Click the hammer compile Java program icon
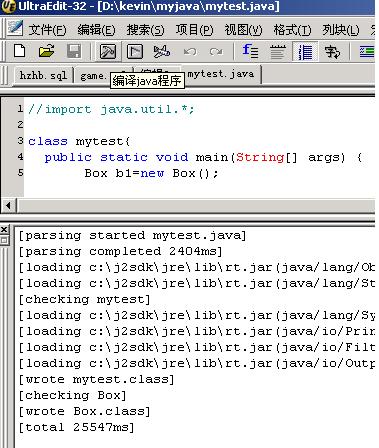The width and height of the screenshot is (379, 448). click(x=108, y=51)
